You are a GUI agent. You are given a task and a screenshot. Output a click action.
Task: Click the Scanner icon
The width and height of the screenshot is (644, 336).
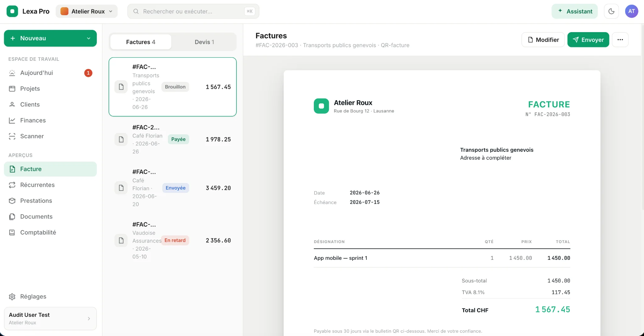(x=12, y=136)
